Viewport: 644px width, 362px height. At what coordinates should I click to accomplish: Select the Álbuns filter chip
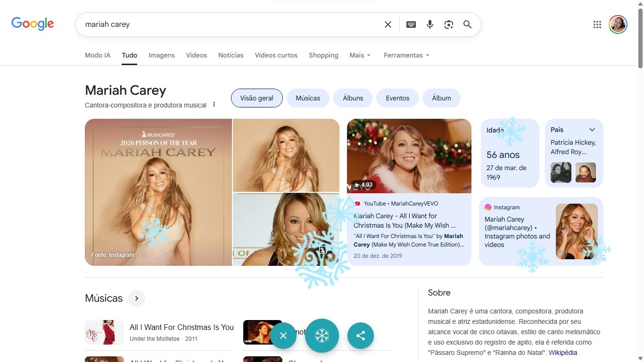(x=353, y=98)
